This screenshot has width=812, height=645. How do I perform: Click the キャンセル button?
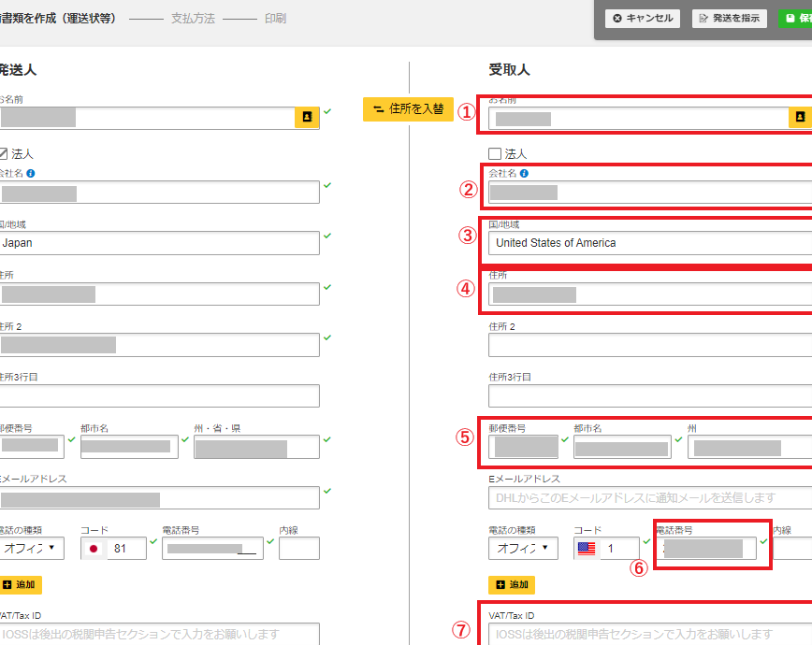coord(643,18)
